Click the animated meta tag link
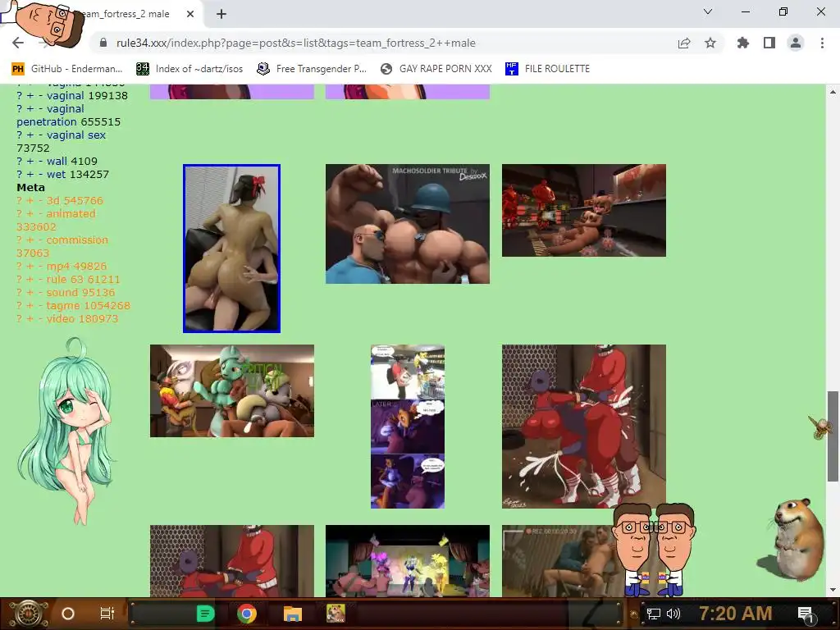Screen dimensions: 840x630 click(71, 214)
